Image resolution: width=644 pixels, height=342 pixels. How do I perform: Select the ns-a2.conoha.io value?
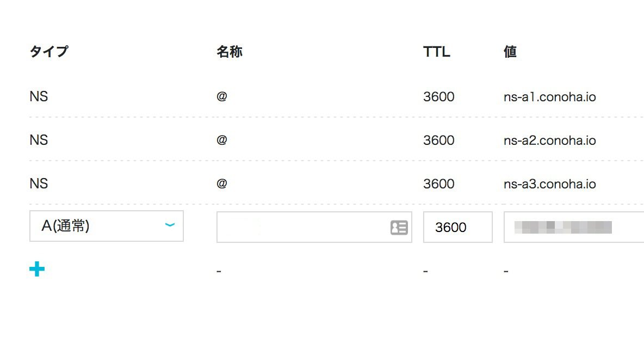(549, 141)
